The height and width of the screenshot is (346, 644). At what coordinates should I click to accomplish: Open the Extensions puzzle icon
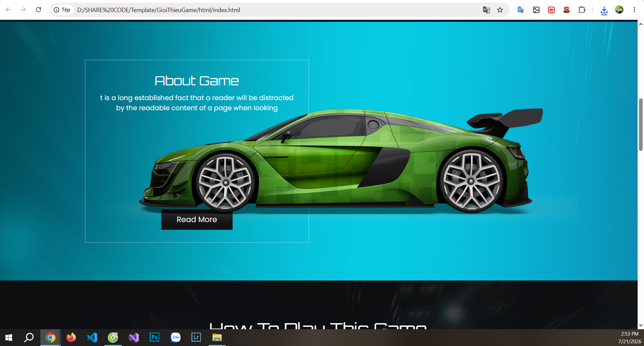click(x=582, y=10)
